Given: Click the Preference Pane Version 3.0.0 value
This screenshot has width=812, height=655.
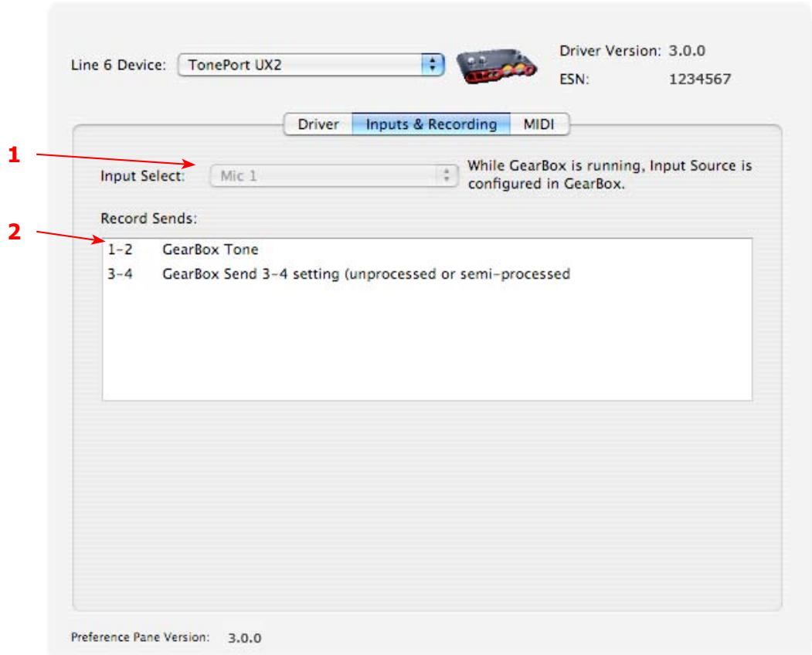Looking at the screenshot, I should point(244,638).
